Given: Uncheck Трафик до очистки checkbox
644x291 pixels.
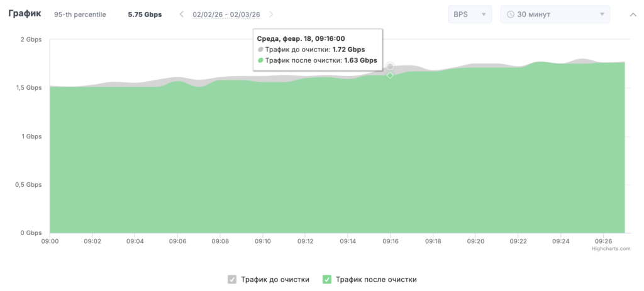Looking at the screenshot, I should (232, 280).
